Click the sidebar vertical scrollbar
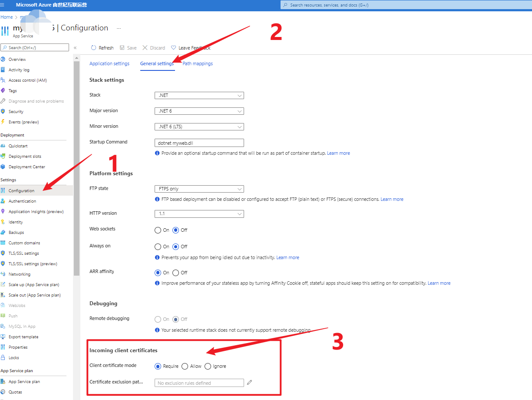Screen dimensions: 532x400 76,174
